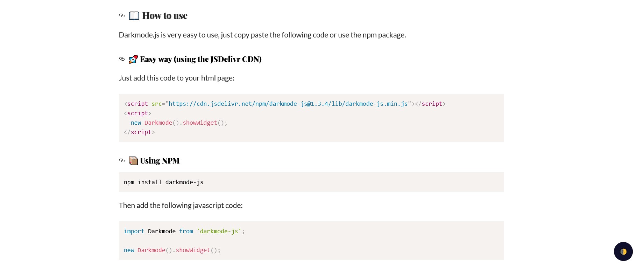644x270 pixels.
Task: Click anchor link icon beside Easy way heading
Action: [x=122, y=59]
